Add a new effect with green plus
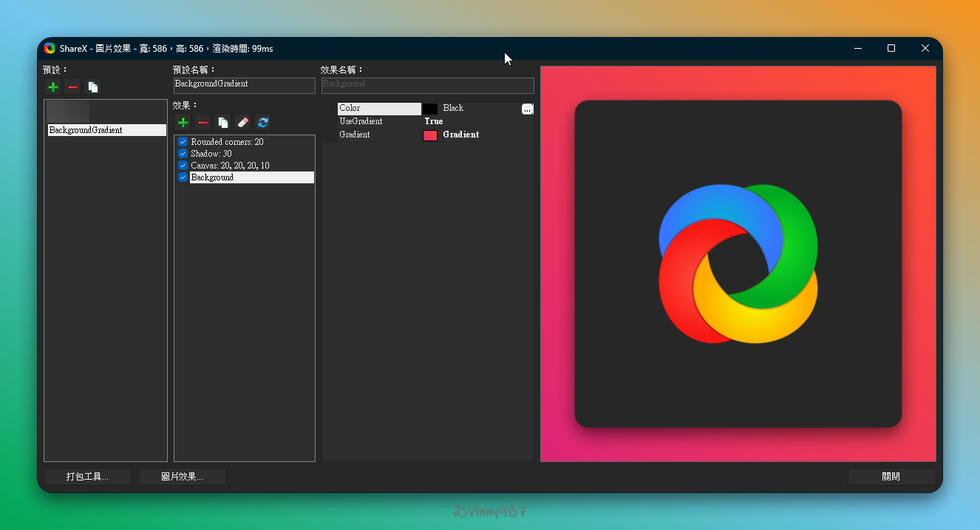This screenshot has height=530, width=980. (x=183, y=123)
